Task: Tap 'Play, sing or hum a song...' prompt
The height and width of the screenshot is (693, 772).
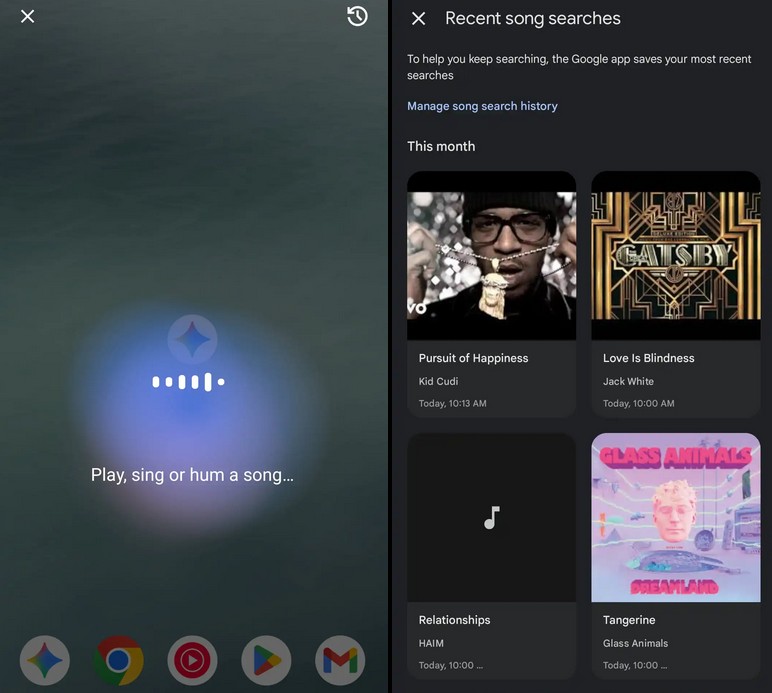Action: [192, 475]
